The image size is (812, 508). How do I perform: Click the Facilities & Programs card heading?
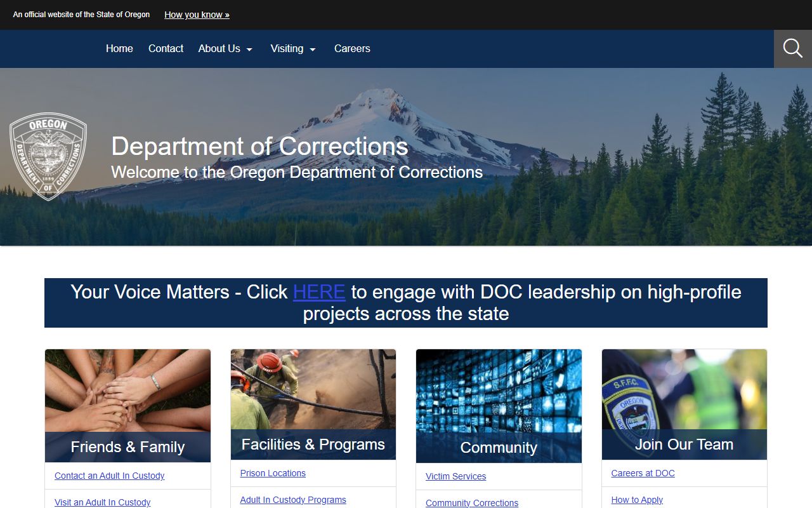click(313, 444)
